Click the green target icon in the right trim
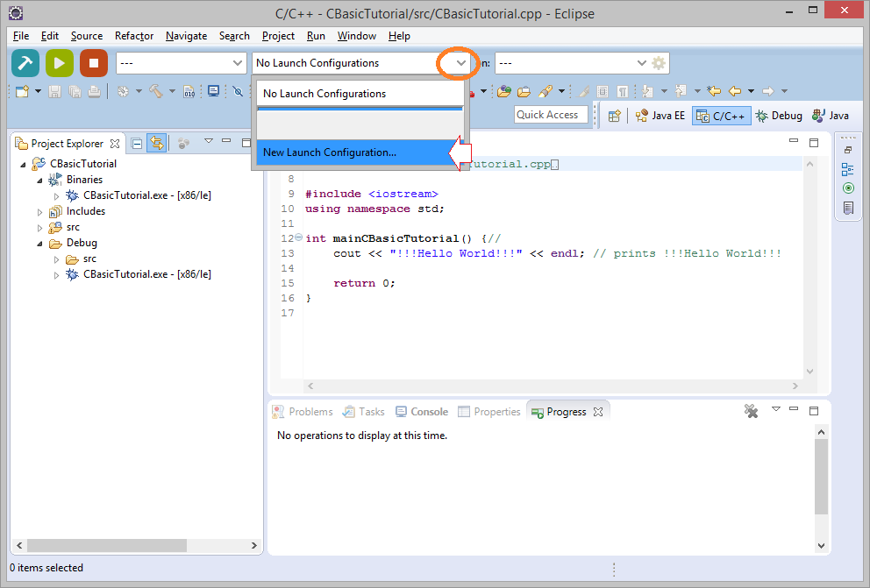The height and width of the screenshot is (588, 870). 848,188
